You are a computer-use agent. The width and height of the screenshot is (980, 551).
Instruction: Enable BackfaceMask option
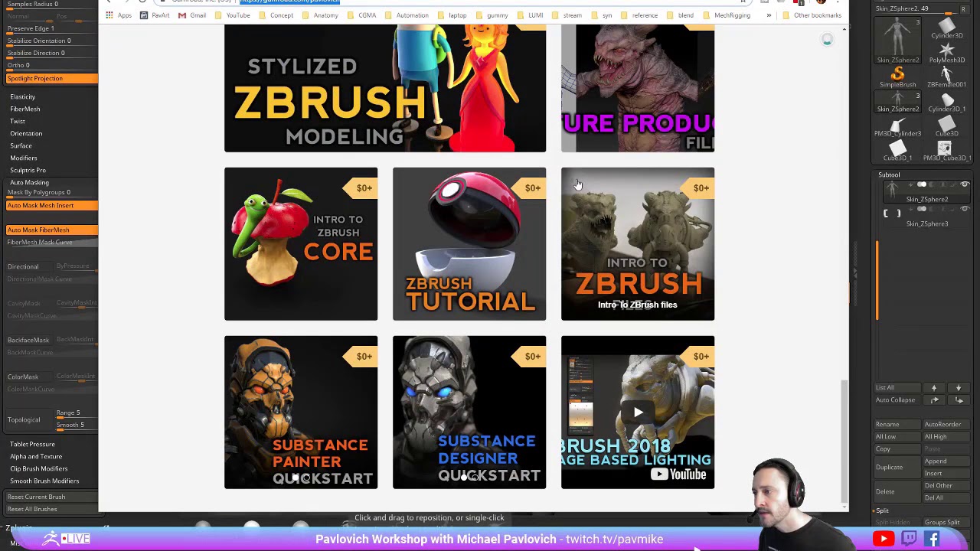(28, 340)
